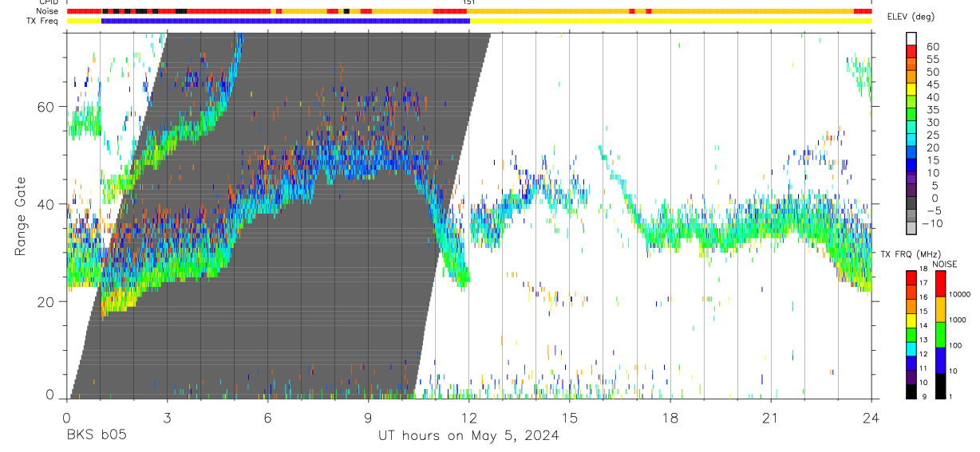980x452 pixels.
Task: Pick the red swatch in ELEV colorbar
Action: (911, 51)
